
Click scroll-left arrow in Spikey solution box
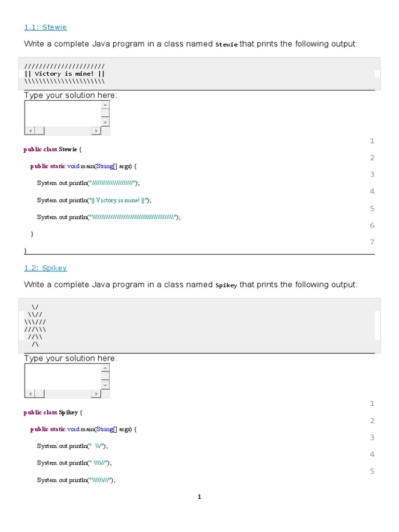click(29, 394)
